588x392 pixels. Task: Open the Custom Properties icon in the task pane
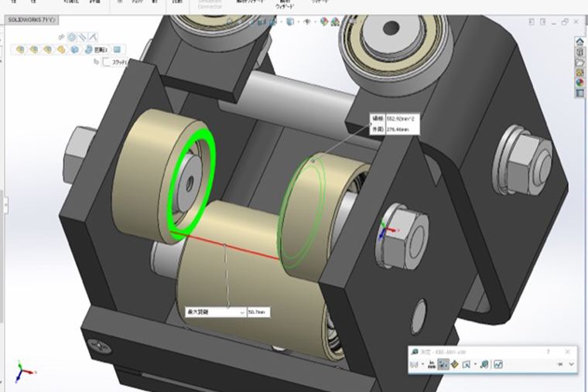coord(579,93)
